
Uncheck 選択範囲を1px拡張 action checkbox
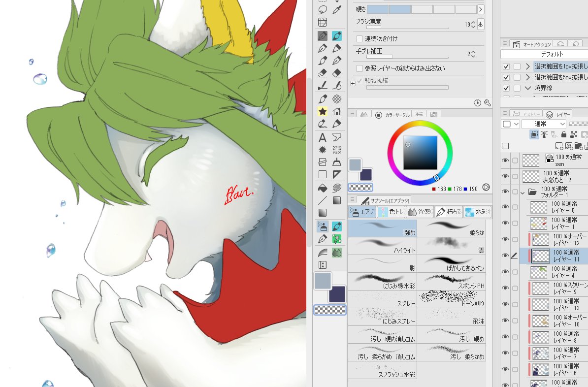point(506,66)
